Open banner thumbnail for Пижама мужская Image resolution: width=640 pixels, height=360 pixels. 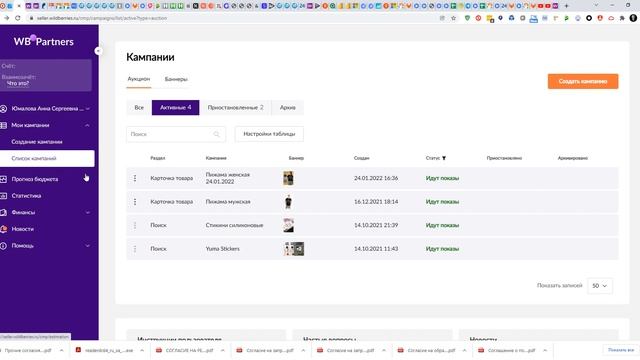click(x=288, y=202)
